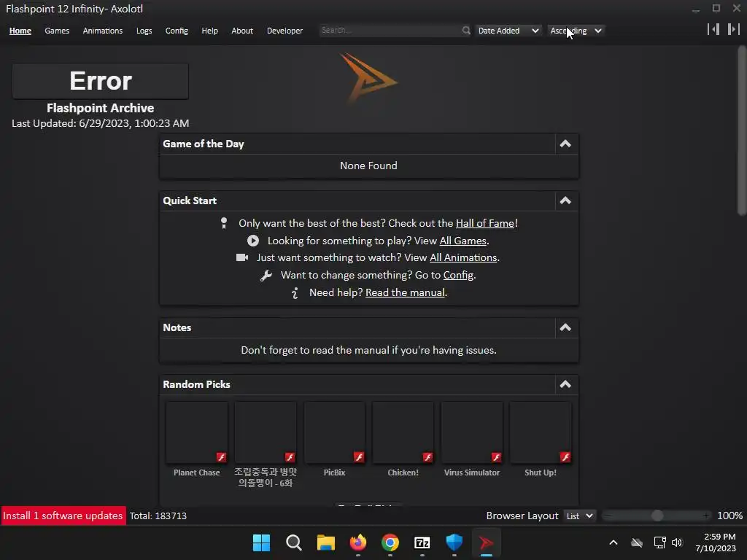Click the All Games link
This screenshot has width=747, height=560.
[462, 241]
